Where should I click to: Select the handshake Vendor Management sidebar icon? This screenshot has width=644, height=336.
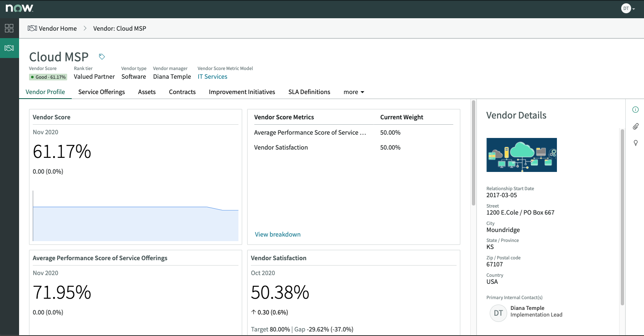click(9, 48)
